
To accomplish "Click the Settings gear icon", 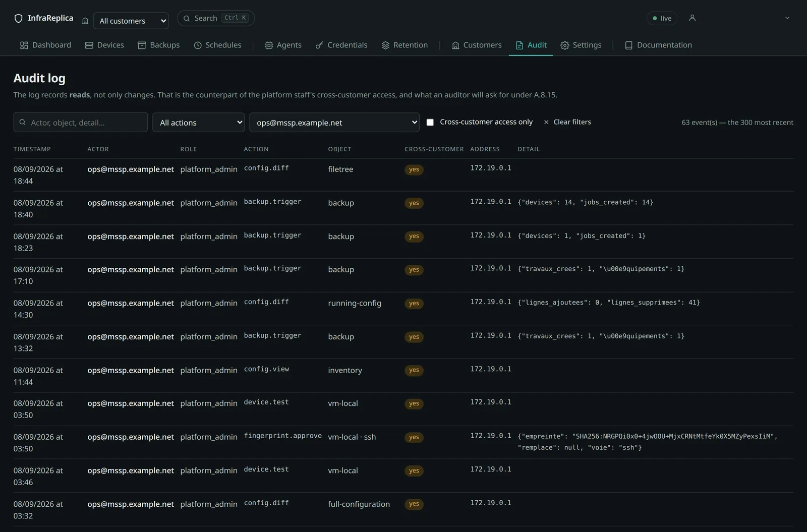I will pyautogui.click(x=565, y=45).
